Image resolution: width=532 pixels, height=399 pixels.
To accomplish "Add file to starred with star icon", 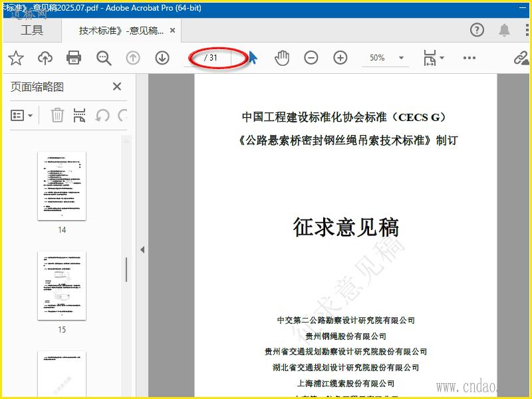I will coord(15,58).
